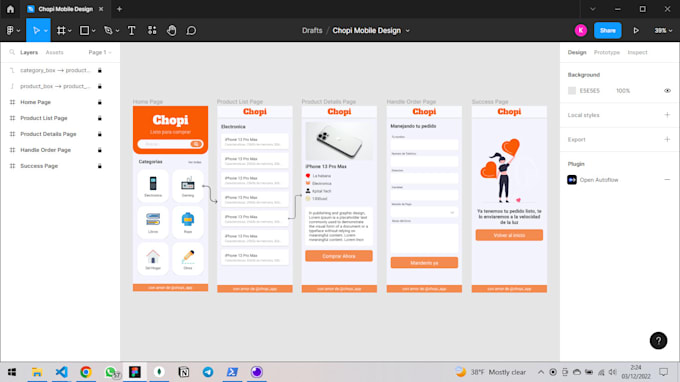Image resolution: width=680 pixels, height=382 pixels.
Task: Switch to the Inspect tab
Action: (637, 52)
